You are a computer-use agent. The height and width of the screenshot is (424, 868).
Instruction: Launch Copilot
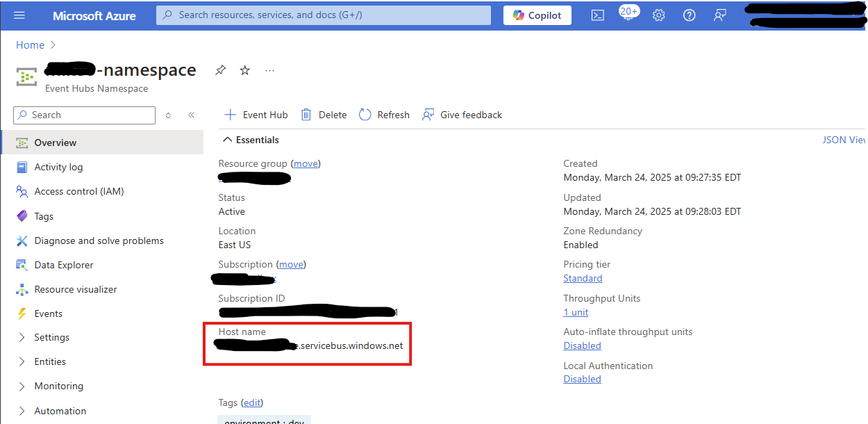coord(537,15)
